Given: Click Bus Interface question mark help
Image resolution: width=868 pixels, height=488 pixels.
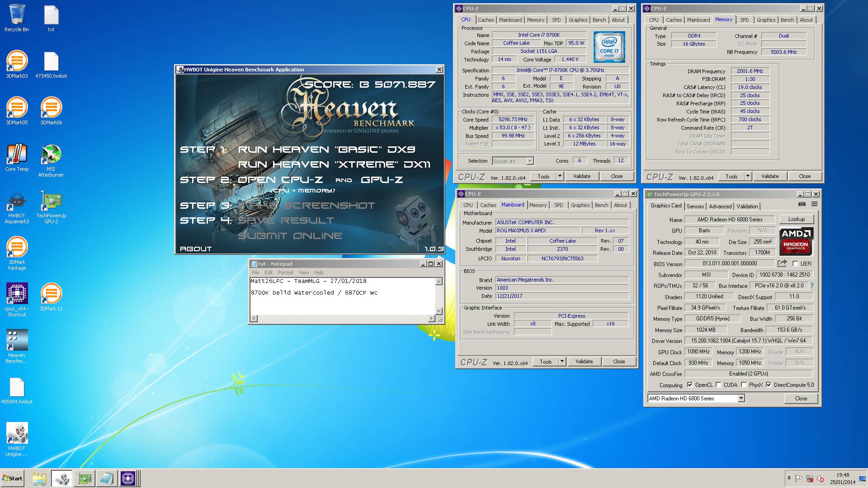Looking at the screenshot, I should pos(812,286).
